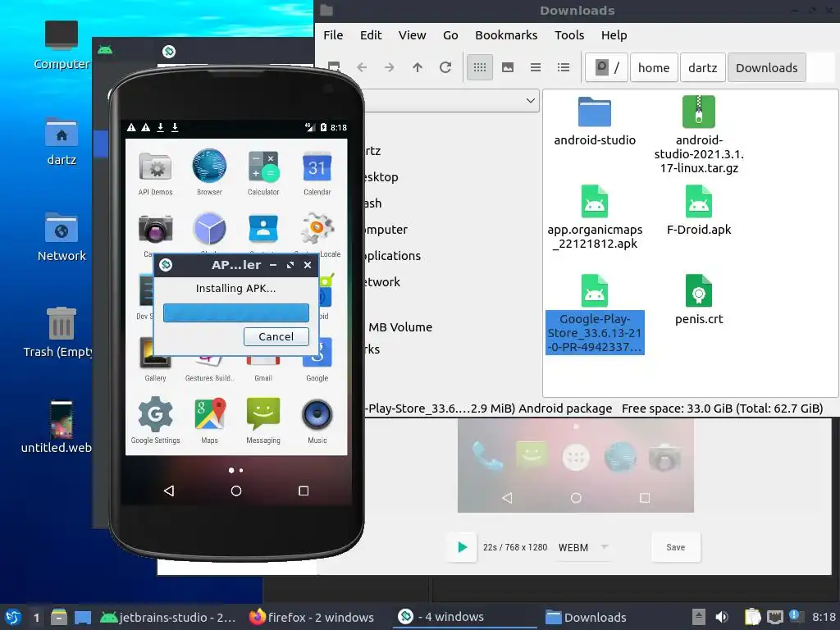The height and width of the screenshot is (630, 840).
Task: Open Network desktop icon
Action: [61, 237]
